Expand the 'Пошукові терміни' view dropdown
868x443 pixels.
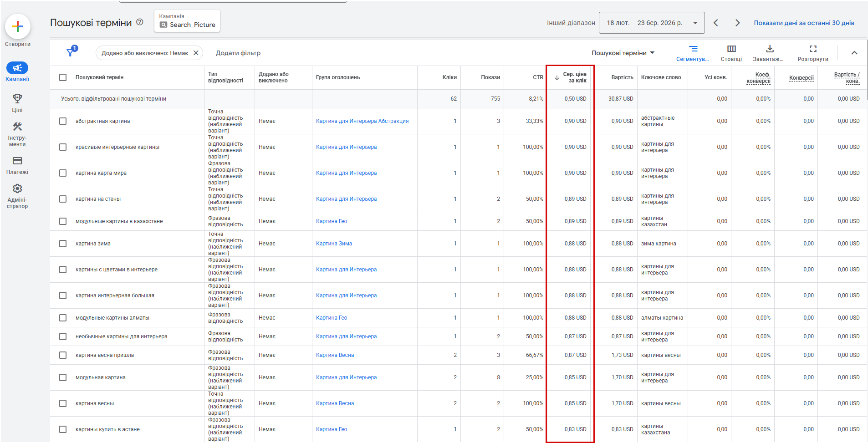(623, 53)
